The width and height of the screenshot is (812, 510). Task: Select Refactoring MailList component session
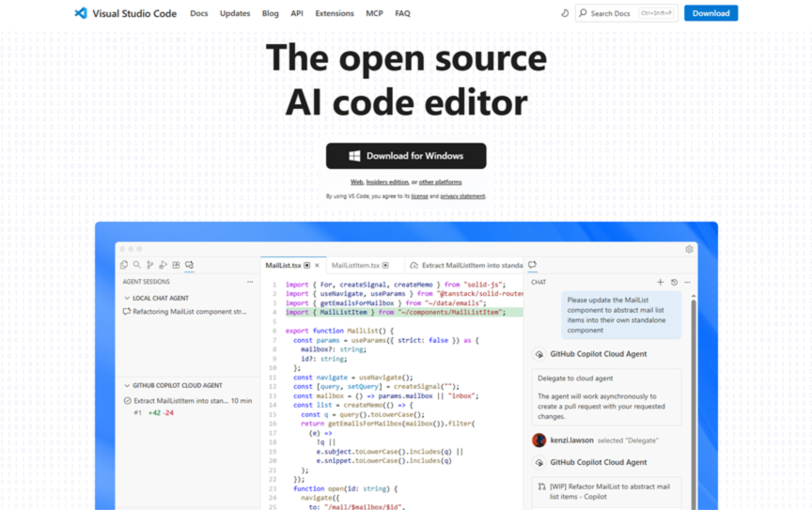(x=189, y=312)
